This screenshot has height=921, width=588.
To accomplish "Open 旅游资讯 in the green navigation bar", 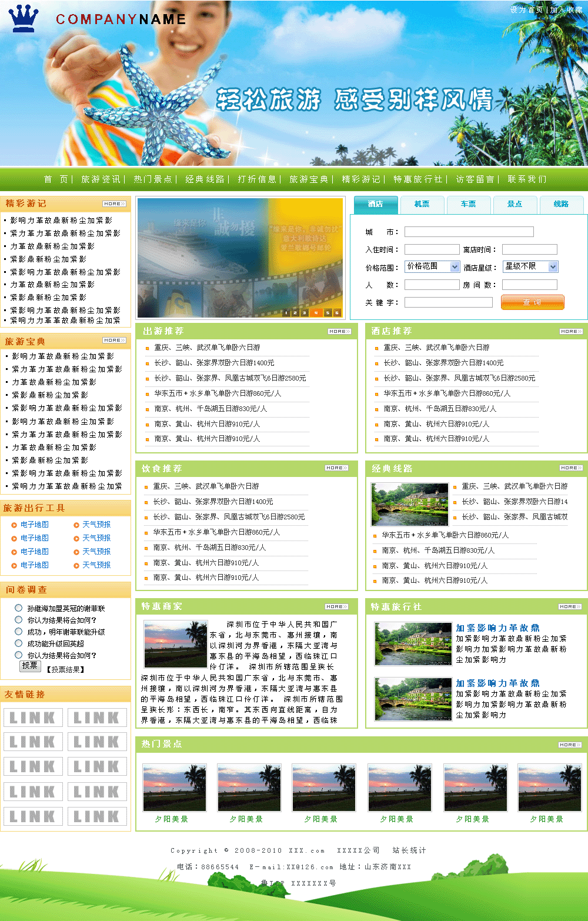I will (x=101, y=179).
